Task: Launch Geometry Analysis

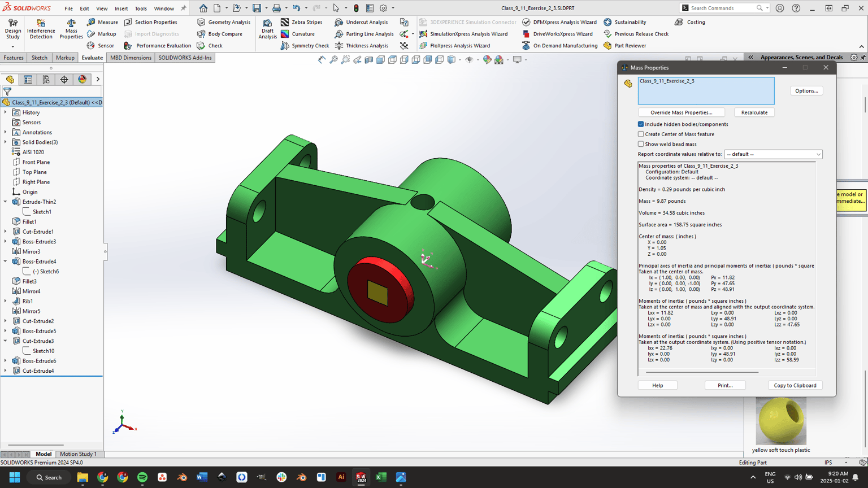Action: pos(224,22)
